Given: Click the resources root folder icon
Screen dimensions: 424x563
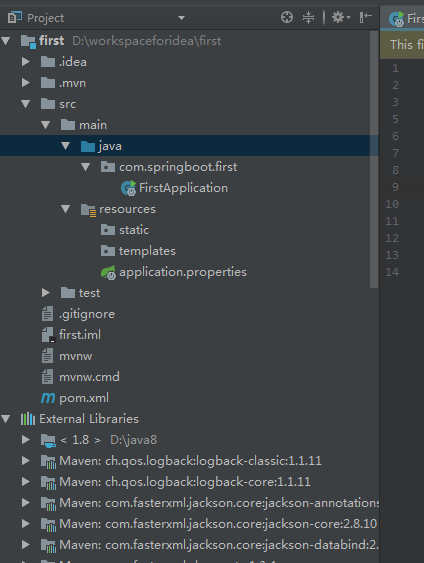Looking at the screenshot, I should 88,210.
